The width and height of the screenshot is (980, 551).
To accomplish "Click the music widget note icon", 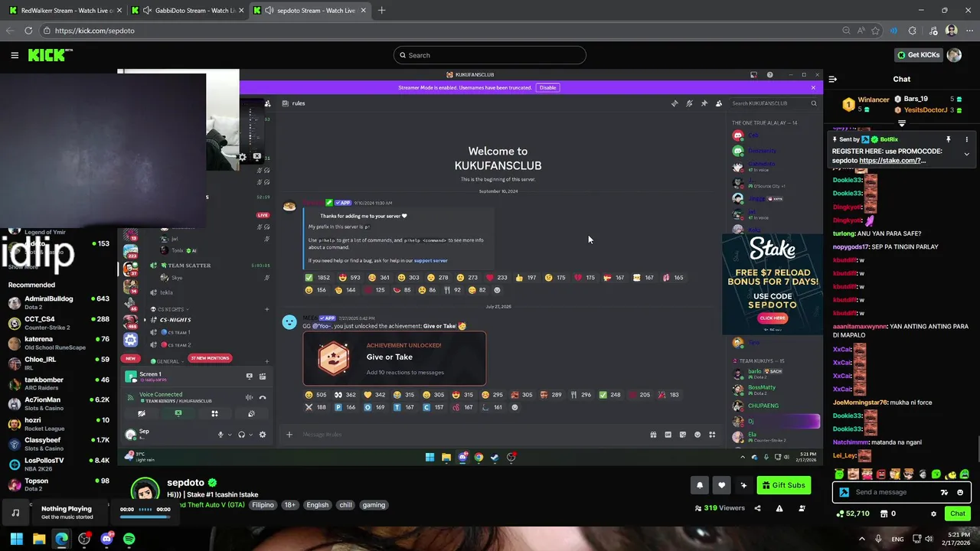I will (x=15, y=513).
